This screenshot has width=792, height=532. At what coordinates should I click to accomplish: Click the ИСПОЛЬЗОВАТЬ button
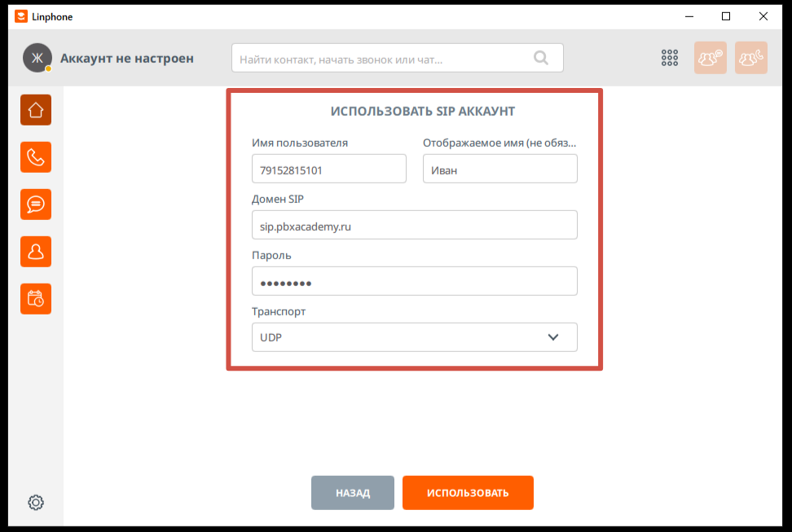pos(468,493)
